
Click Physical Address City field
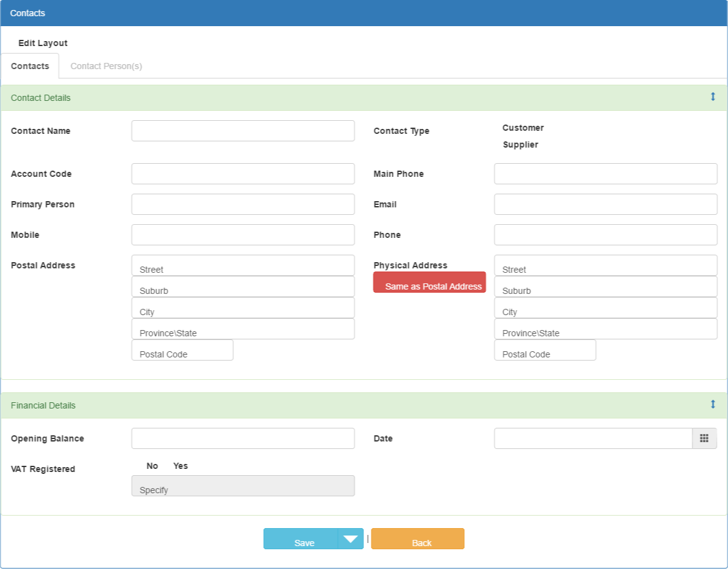(605, 308)
